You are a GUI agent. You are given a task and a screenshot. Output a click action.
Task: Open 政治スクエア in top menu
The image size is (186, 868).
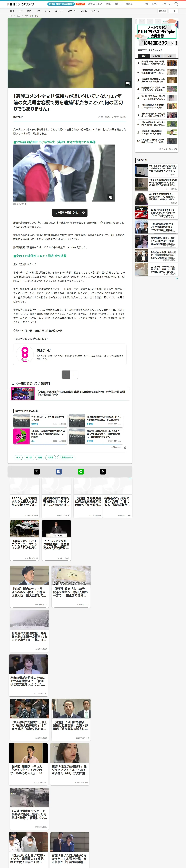(95, 4)
